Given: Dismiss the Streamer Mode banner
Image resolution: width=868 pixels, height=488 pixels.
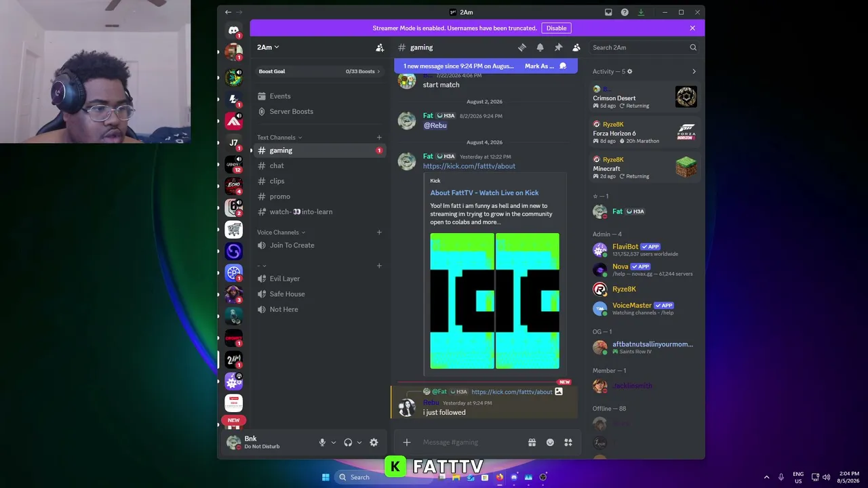Looking at the screenshot, I should [x=692, y=28].
